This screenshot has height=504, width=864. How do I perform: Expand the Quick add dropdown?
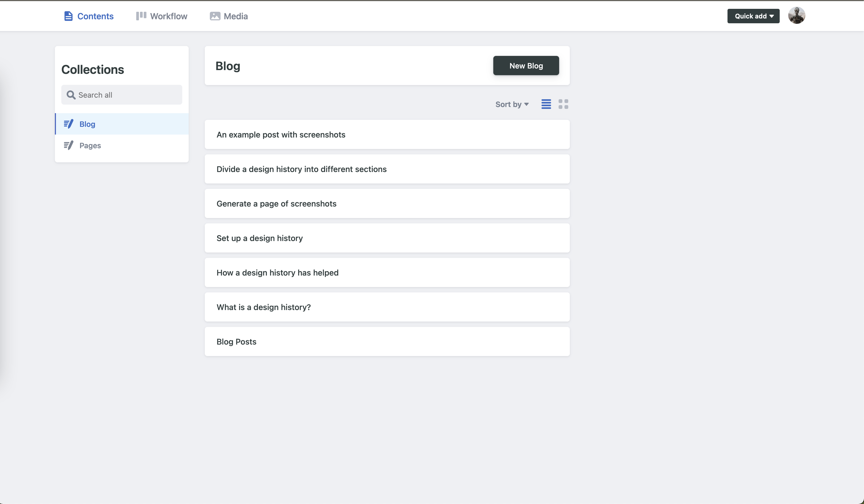(771, 16)
